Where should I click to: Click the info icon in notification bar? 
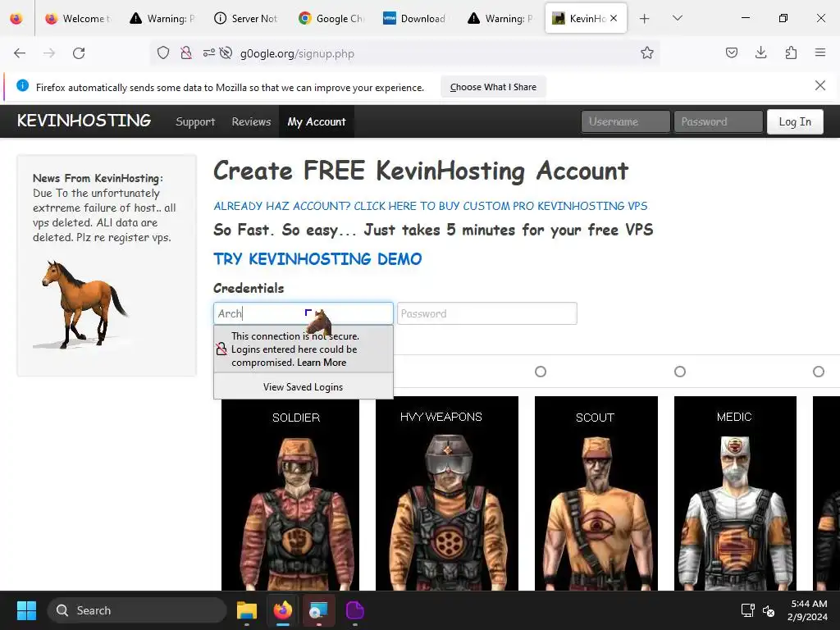coord(22,85)
